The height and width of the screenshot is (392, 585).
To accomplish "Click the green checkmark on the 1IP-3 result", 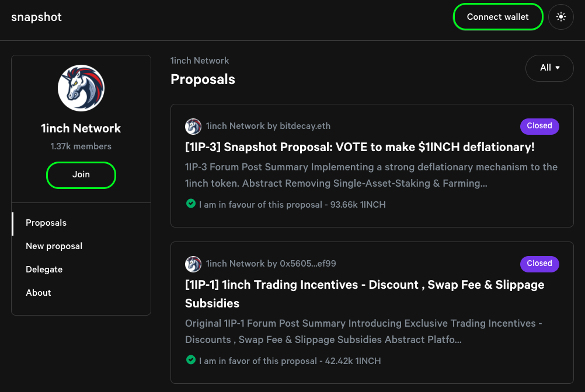I will point(190,204).
